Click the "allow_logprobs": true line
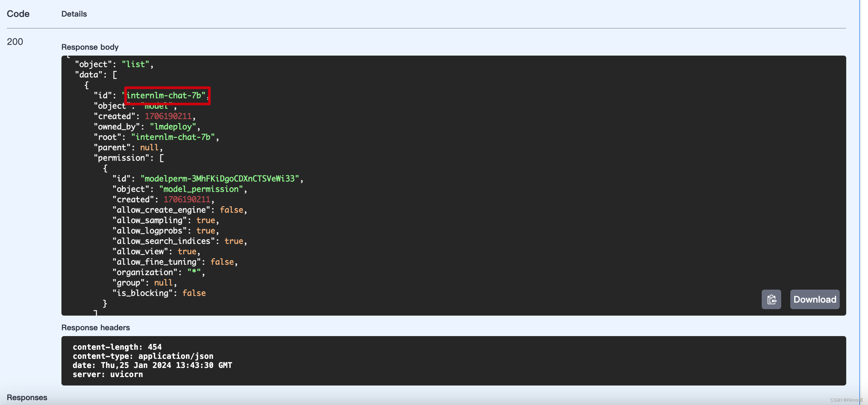The height and width of the screenshot is (405, 868). (166, 231)
